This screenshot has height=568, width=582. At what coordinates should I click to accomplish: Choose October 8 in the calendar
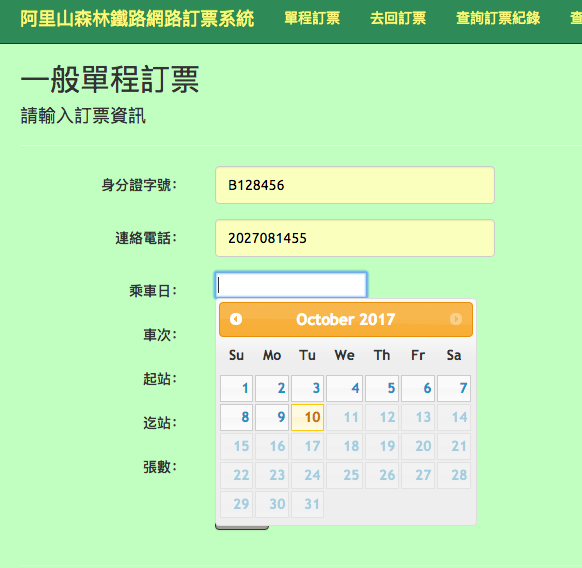(236, 417)
